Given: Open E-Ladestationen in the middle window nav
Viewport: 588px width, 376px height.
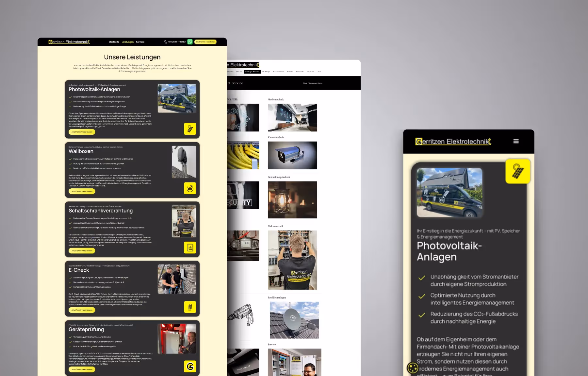Looking at the screenshot, I should [x=279, y=72].
